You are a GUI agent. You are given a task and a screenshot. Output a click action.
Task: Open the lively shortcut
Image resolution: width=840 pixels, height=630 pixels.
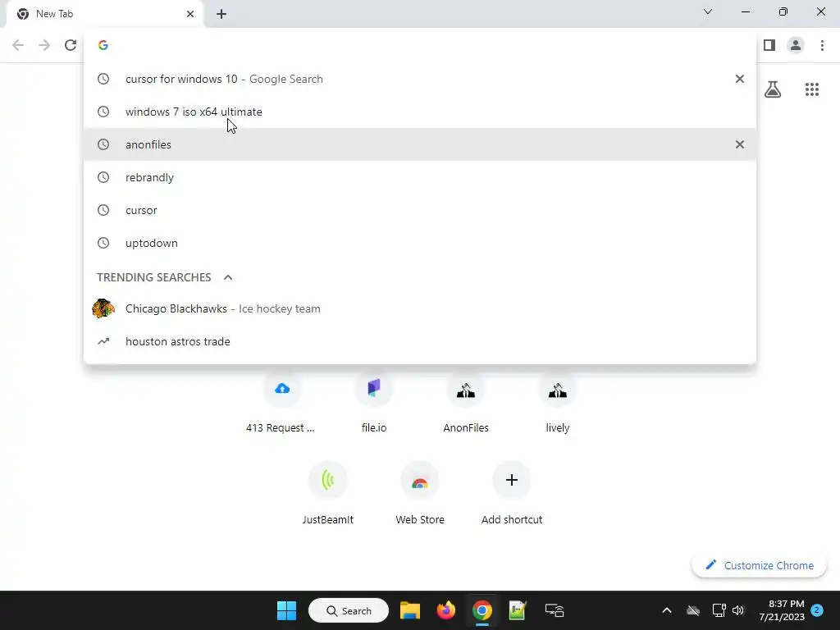(557, 400)
